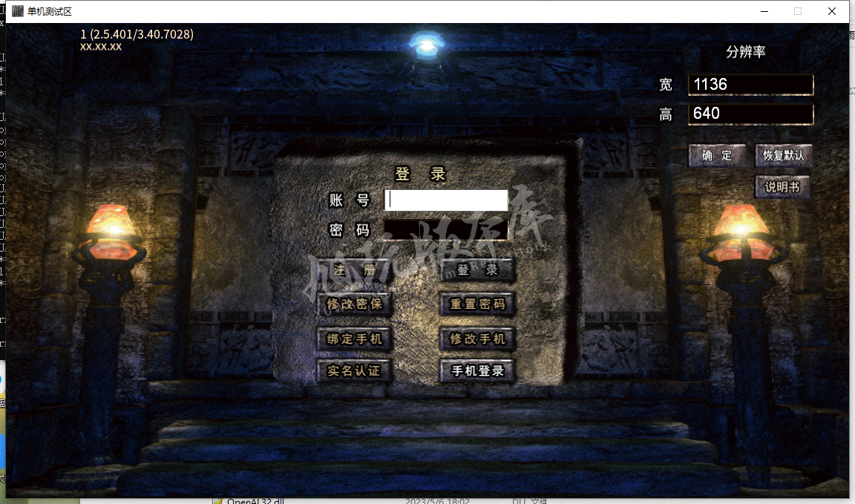Click the 登 录 panel heading
This screenshot has height=504, width=855.
420,174
